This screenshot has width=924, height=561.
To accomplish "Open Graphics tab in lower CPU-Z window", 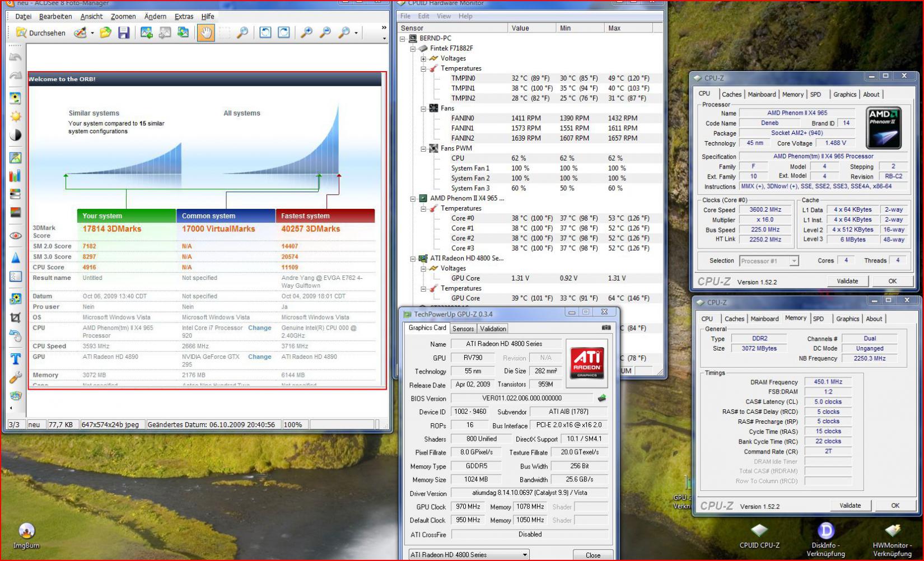I will coord(847,319).
